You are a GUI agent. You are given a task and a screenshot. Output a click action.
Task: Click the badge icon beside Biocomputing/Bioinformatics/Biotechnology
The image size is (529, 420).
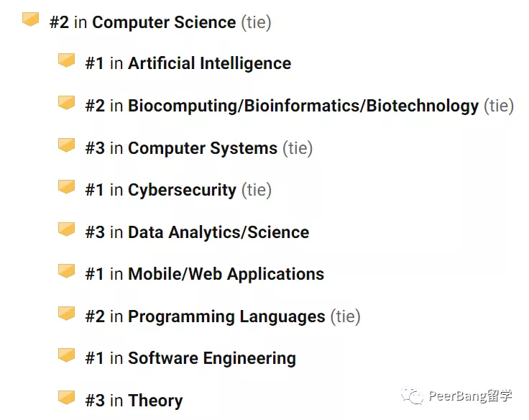pos(66,103)
